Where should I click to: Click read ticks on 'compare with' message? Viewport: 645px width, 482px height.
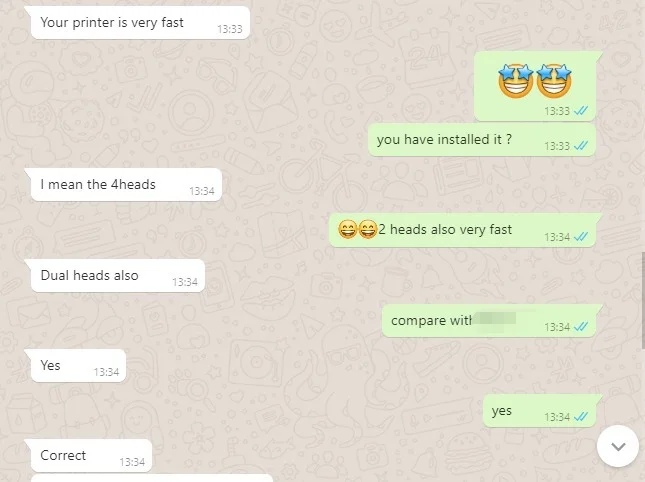click(581, 327)
